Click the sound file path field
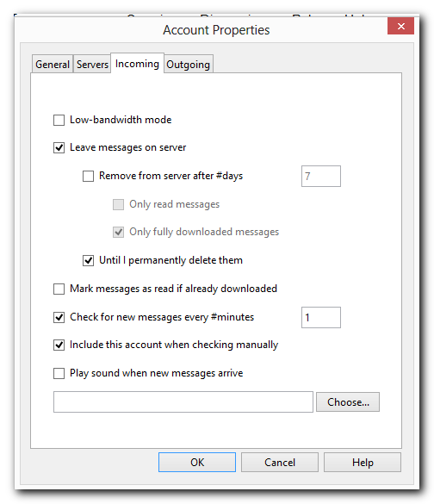 coord(183,401)
